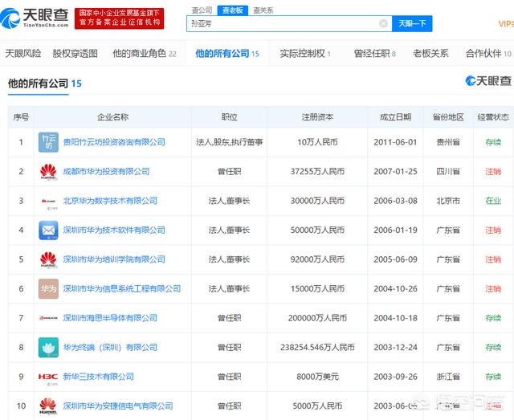
Task: Click the 法人,股东,执行董事 position cell
Action: [229, 142]
